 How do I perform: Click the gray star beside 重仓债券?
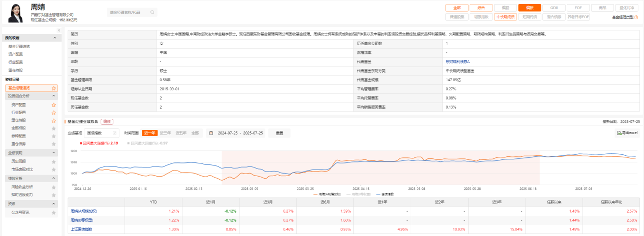pyautogui.click(x=54, y=144)
